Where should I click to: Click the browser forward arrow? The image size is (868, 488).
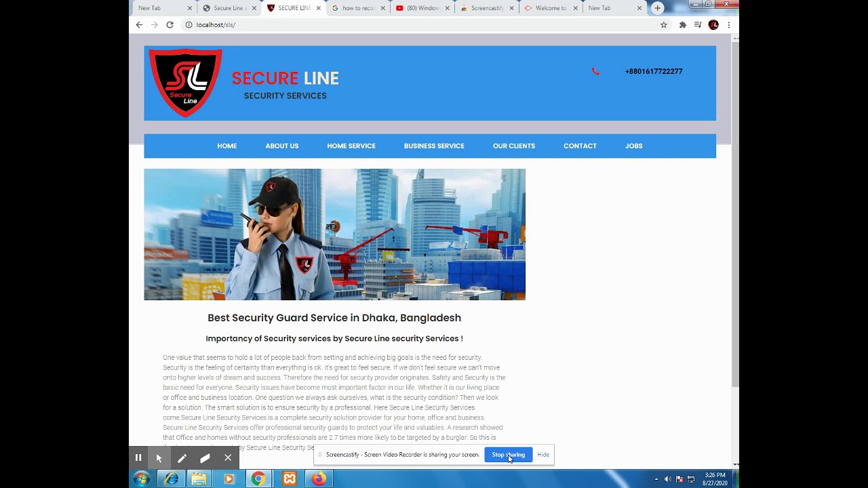point(155,24)
